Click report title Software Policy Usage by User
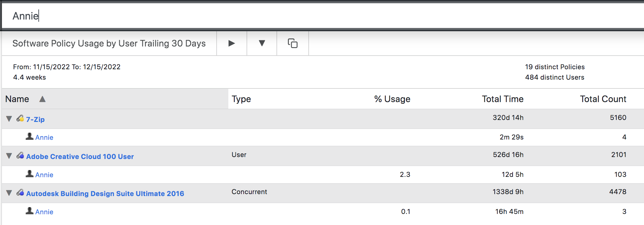644x225 pixels. click(109, 43)
